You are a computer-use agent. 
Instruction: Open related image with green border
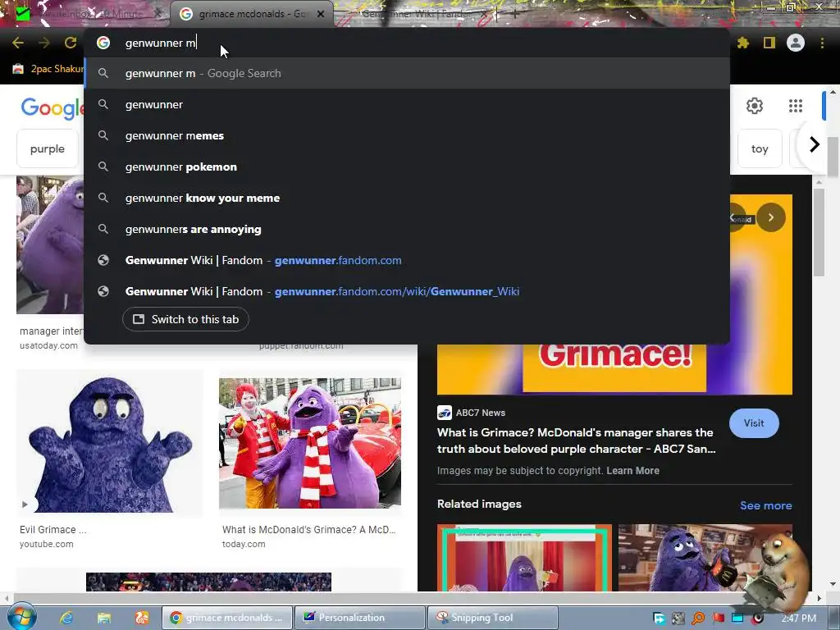524,558
